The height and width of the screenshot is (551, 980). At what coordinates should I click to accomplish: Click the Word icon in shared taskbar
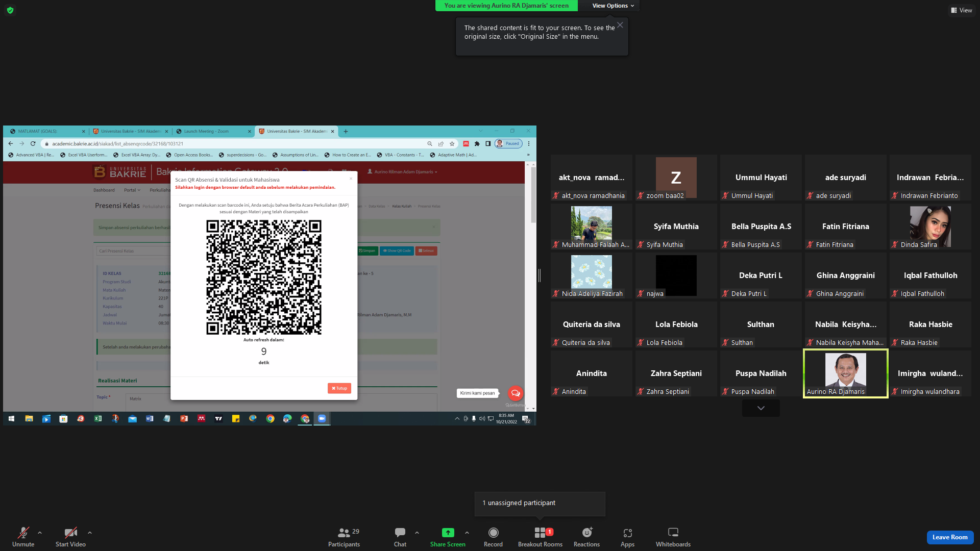tap(150, 418)
